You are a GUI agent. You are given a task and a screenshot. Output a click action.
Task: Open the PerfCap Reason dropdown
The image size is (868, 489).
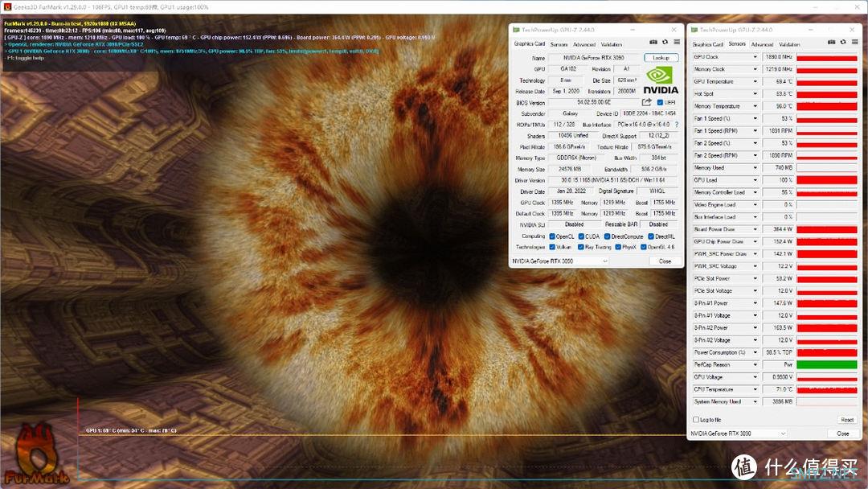click(755, 364)
